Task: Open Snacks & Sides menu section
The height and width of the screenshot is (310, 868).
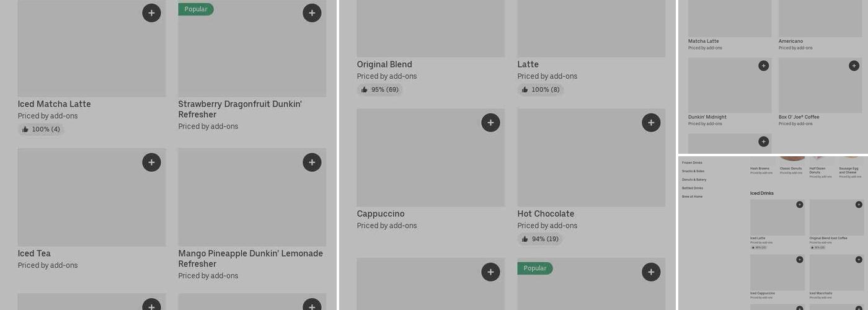Action: [693, 171]
